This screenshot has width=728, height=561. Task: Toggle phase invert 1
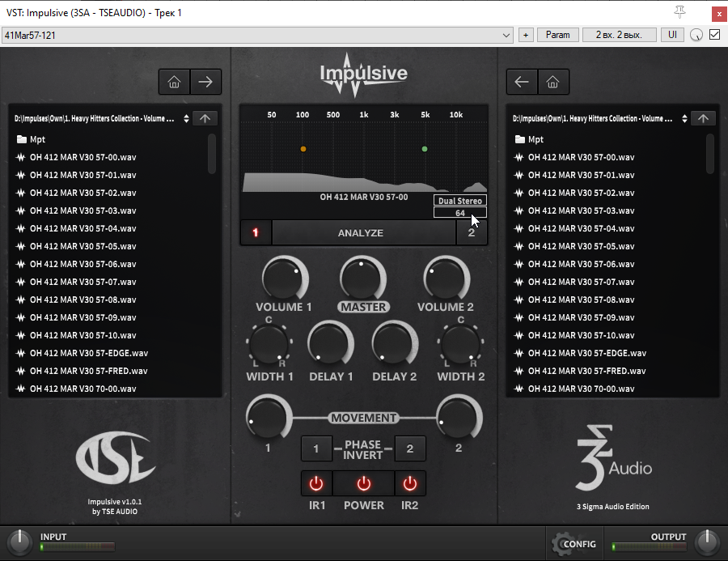(316, 448)
